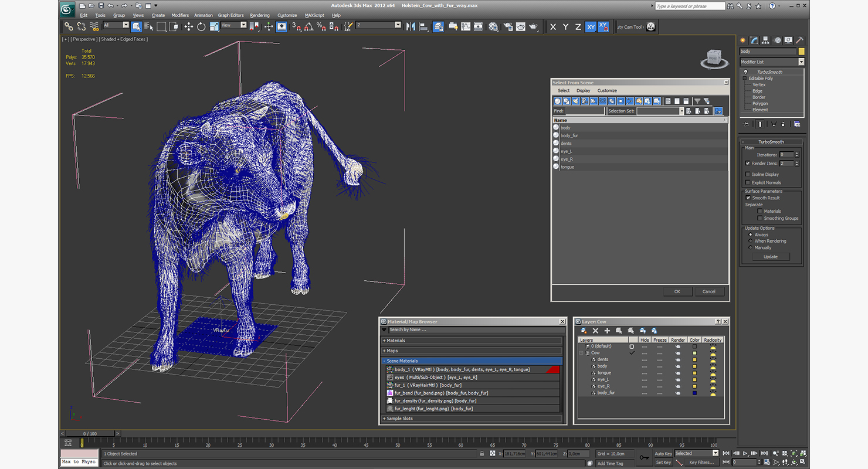Image resolution: width=868 pixels, height=469 pixels.
Task: Open the MAXScript menu
Action: tap(315, 15)
